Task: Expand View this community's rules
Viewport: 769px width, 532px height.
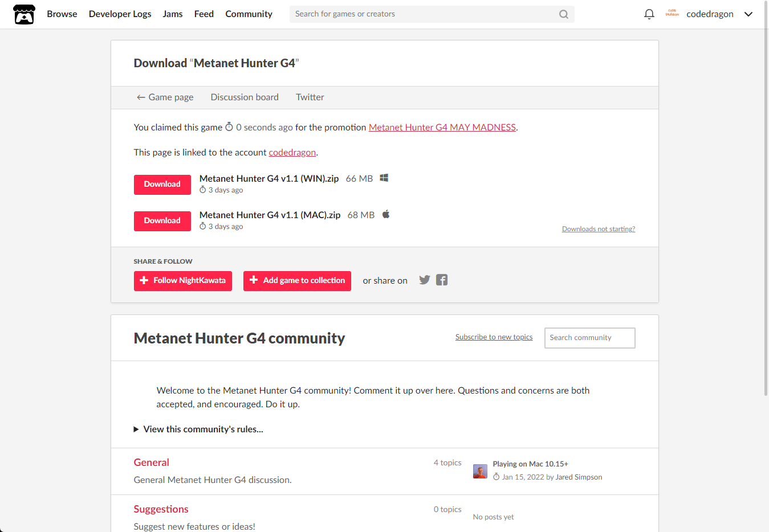Action: pyautogui.click(x=198, y=429)
